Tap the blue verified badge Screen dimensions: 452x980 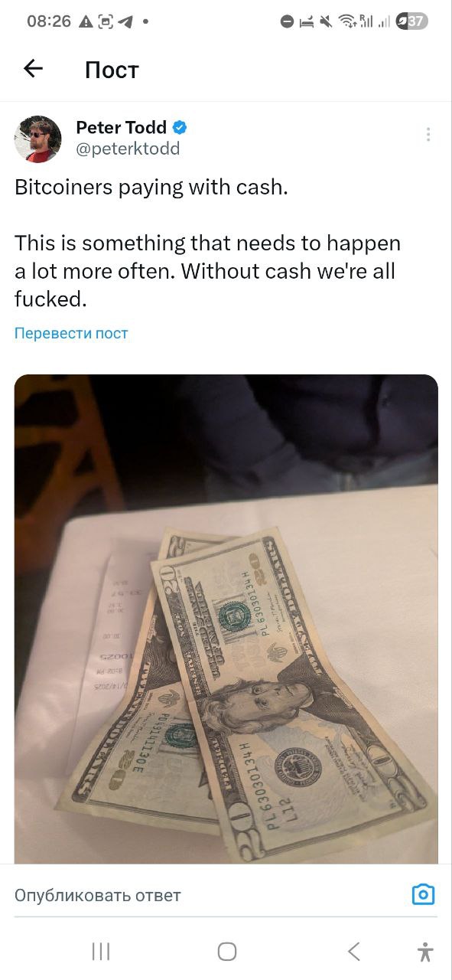pos(180,127)
